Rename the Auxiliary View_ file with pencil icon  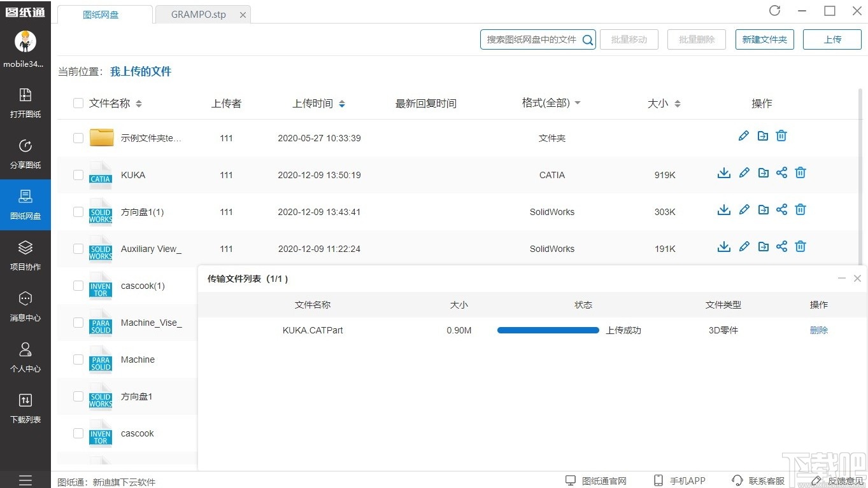coord(744,246)
